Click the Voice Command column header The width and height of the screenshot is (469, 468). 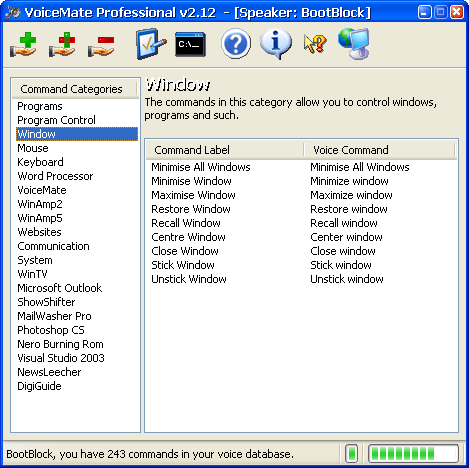379,150
